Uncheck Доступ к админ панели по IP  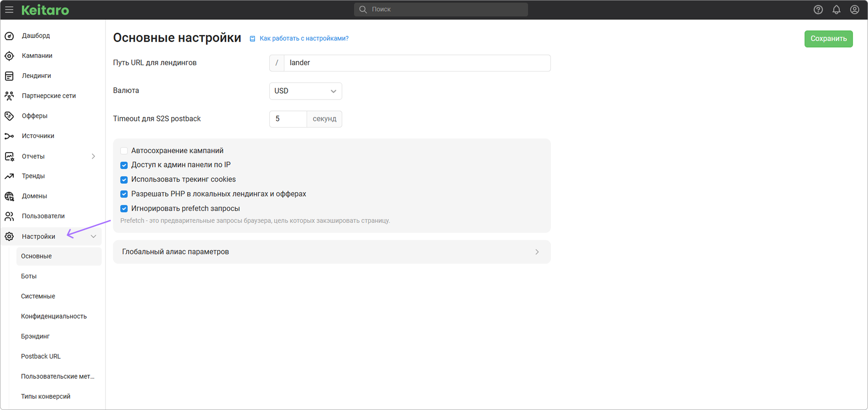click(x=124, y=165)
